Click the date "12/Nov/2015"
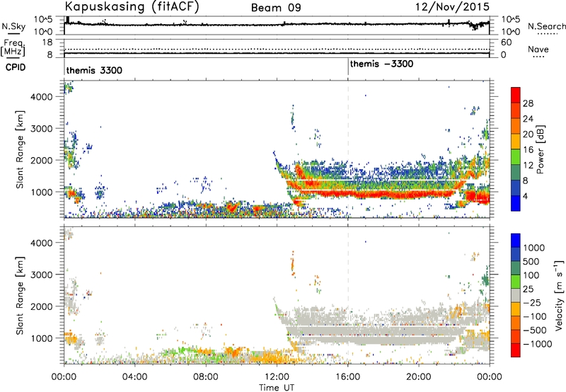The width and height of the screenshot is (566, 392). tap(452, 6)
